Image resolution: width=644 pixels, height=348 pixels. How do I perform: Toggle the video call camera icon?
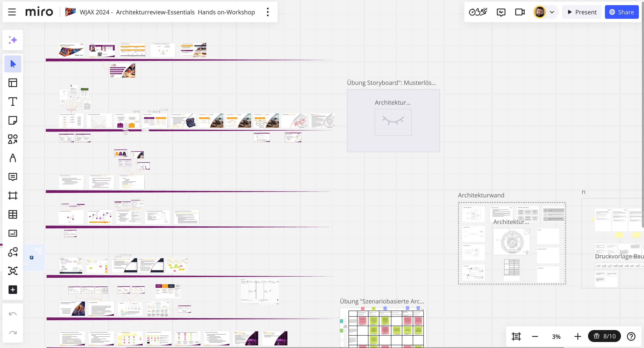click(520, 12)
